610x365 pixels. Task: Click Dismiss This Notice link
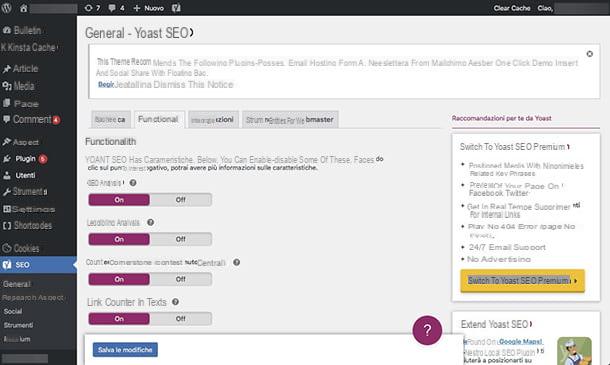click(193, 84)
